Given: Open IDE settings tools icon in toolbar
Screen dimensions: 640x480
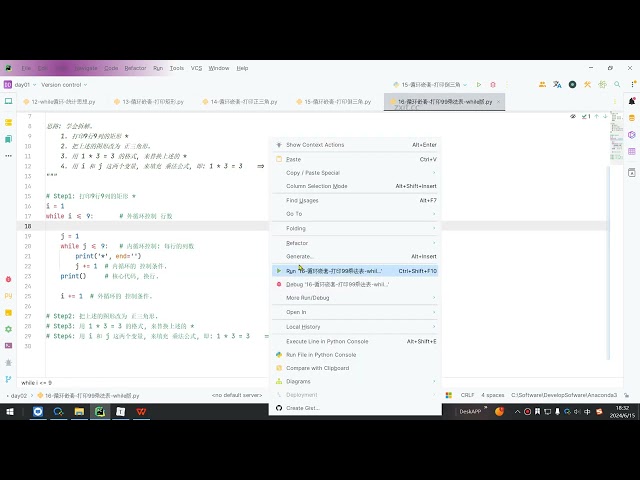Looking at the screenshot, I should [587, 84].
